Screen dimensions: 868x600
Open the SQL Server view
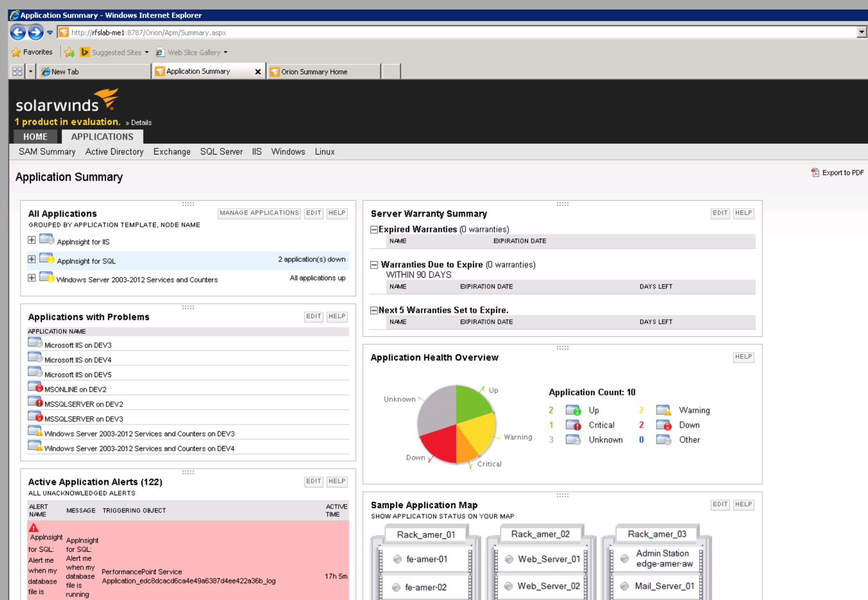221,152
